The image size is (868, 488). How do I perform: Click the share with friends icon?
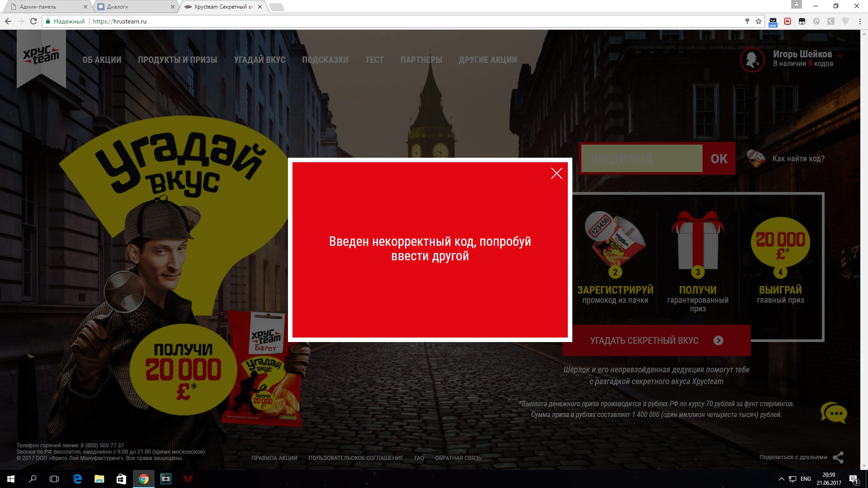pos(838,457)
